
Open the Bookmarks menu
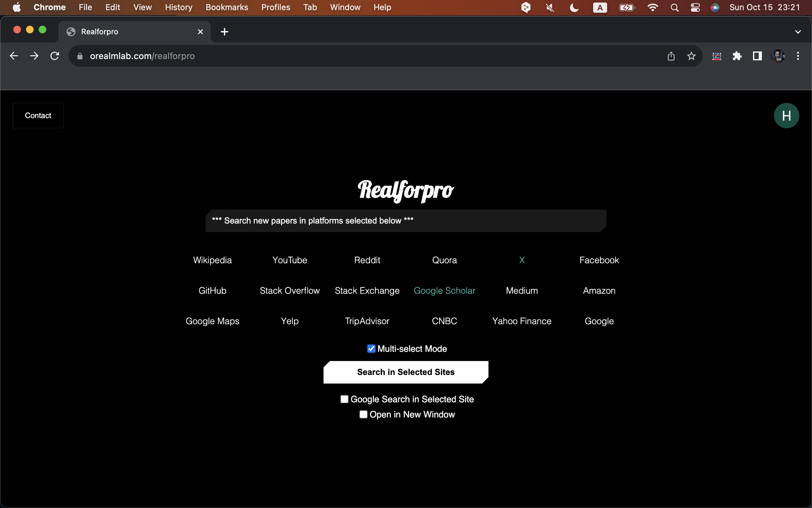point(227,7)
